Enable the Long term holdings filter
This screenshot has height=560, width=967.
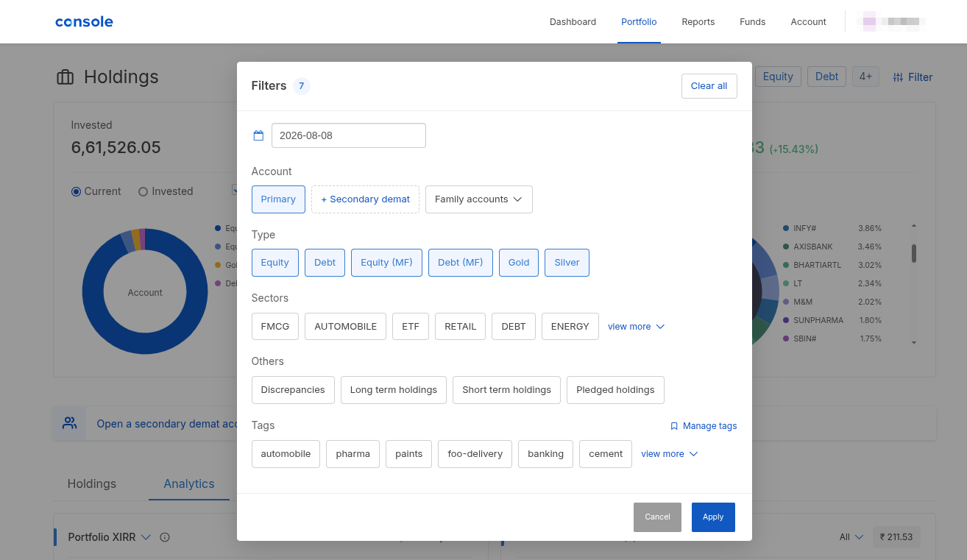click(394, 390)
